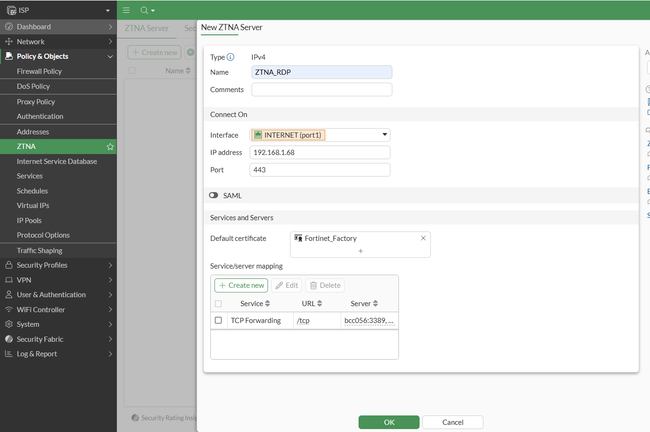Click the Port field showing 443

pos(320,170)
